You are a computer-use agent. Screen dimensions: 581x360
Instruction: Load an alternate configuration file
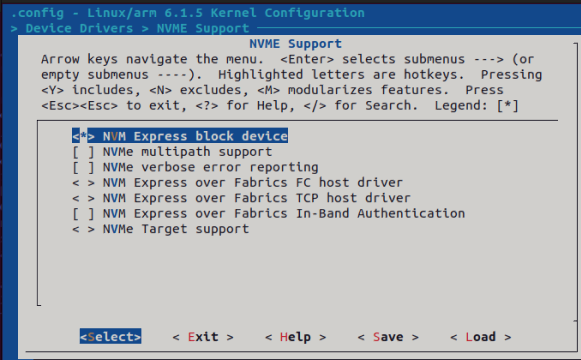coord(481,337)
